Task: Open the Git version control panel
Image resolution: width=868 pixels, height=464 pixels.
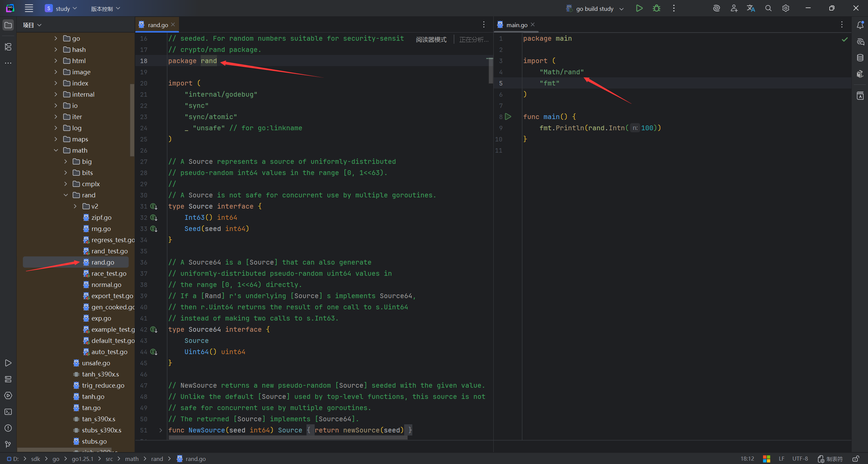Action: (x=8, y=444)
